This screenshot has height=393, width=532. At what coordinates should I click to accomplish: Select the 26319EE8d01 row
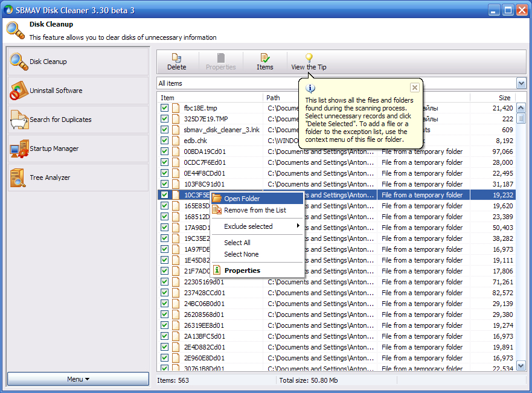tap(336, 325)
